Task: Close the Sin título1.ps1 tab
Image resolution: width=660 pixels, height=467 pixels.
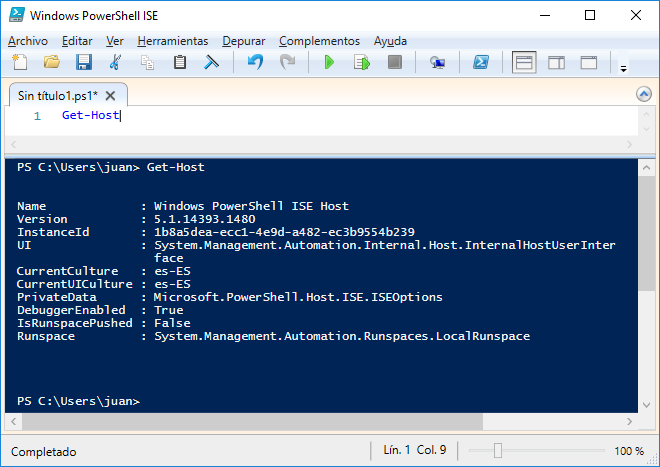Action: (110, 96)
